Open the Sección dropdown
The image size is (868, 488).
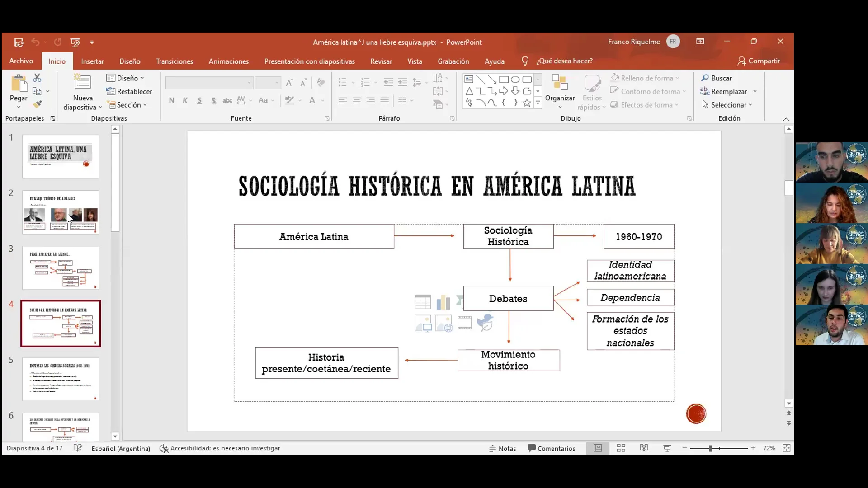[x=127, y=105]
